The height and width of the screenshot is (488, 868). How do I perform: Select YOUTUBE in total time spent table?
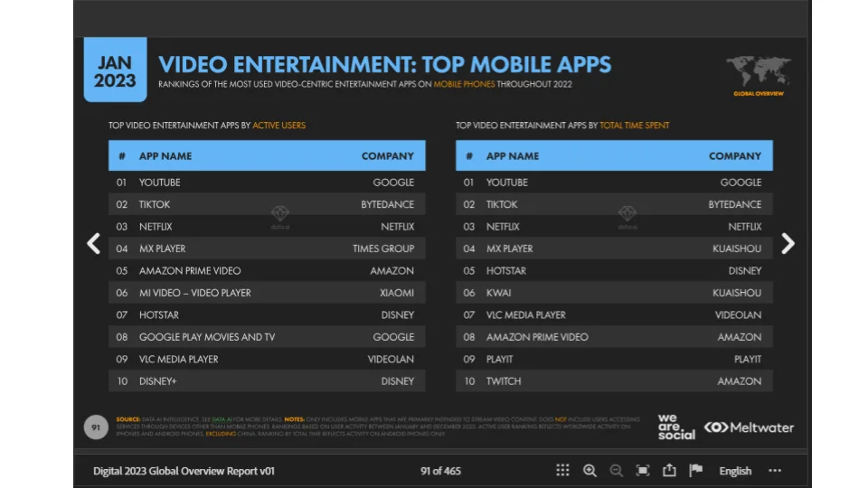[x=507, y=182]
